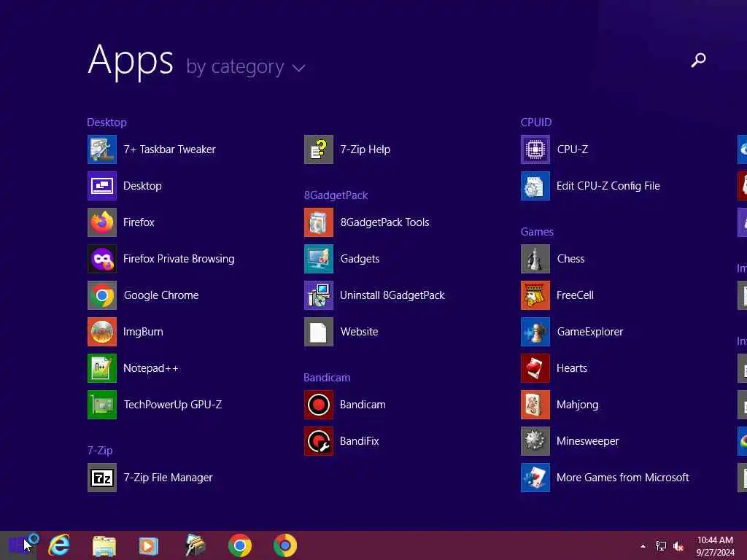Open the 7-Zip Help icon
Viewport: 747px width, 560px height.
coord(319,149)
